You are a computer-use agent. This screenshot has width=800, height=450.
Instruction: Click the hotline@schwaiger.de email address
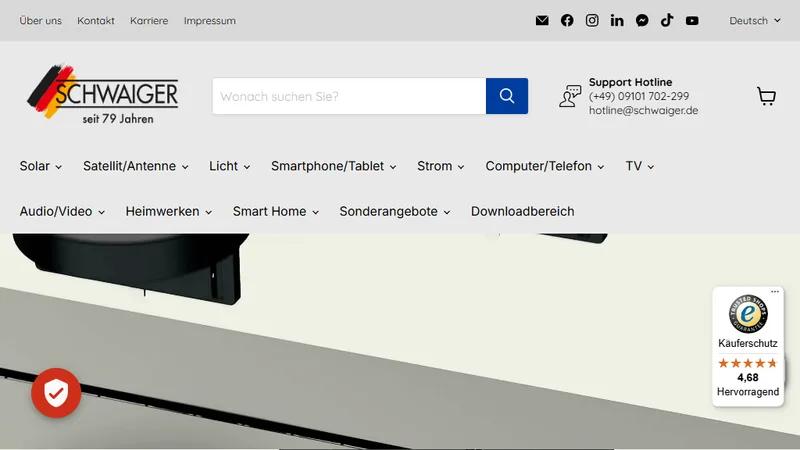point(643,111)
